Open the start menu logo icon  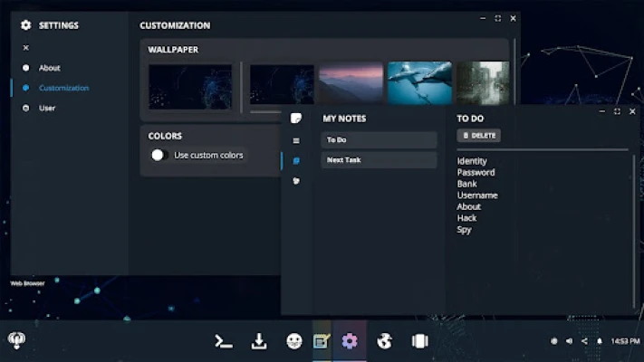pos(17,340)
